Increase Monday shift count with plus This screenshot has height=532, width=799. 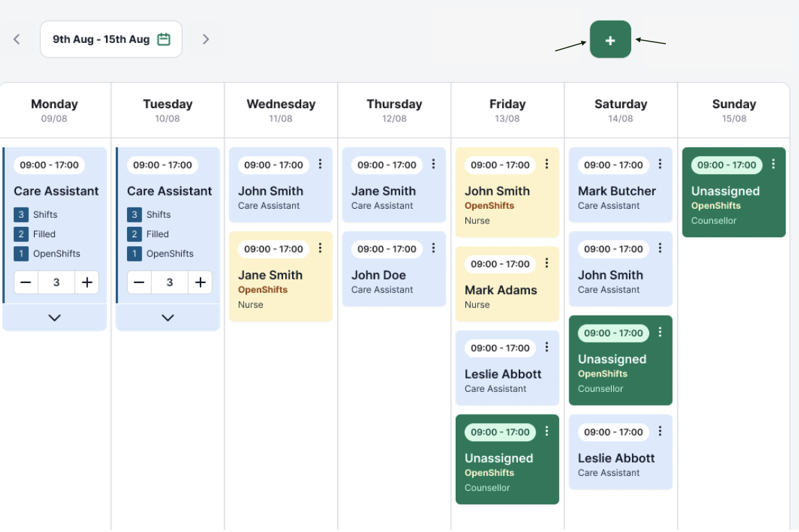pos(87,282)
